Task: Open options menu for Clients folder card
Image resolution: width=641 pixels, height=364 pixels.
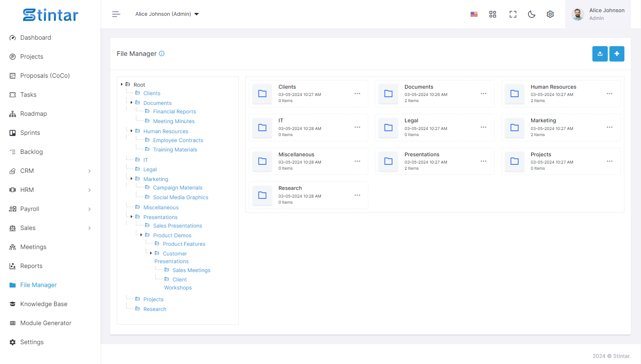Action: [357, 94]
